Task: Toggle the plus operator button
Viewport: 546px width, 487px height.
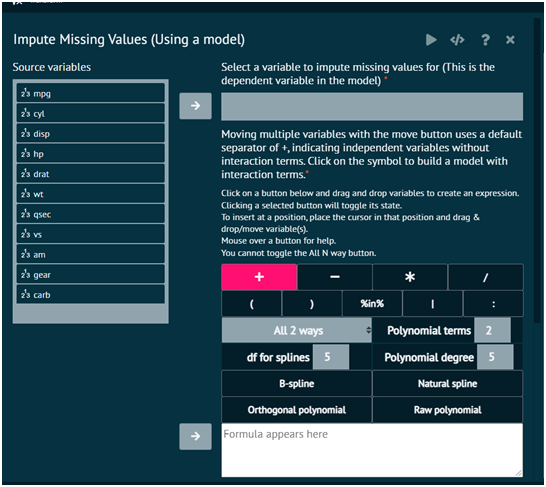Action: [259, 277]
